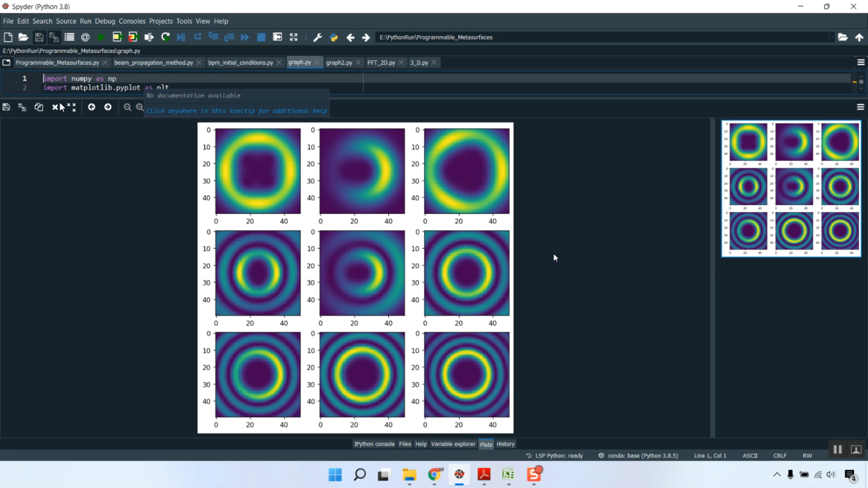Maximize the current pane
This screenshot has height=488, width=868.
coord(293,37)
